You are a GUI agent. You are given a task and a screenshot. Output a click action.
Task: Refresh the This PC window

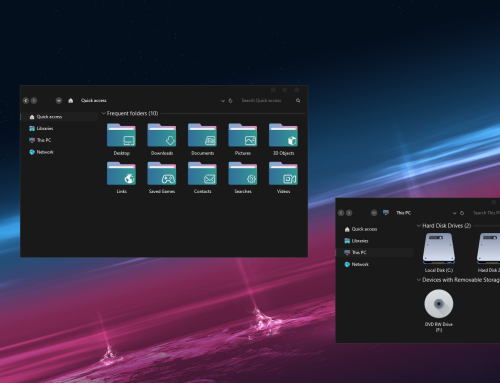(462, 213)
